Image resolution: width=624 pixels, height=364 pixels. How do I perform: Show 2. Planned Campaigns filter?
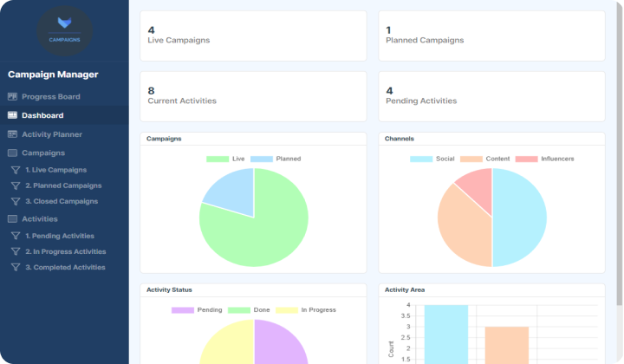(x=63, y=185)
